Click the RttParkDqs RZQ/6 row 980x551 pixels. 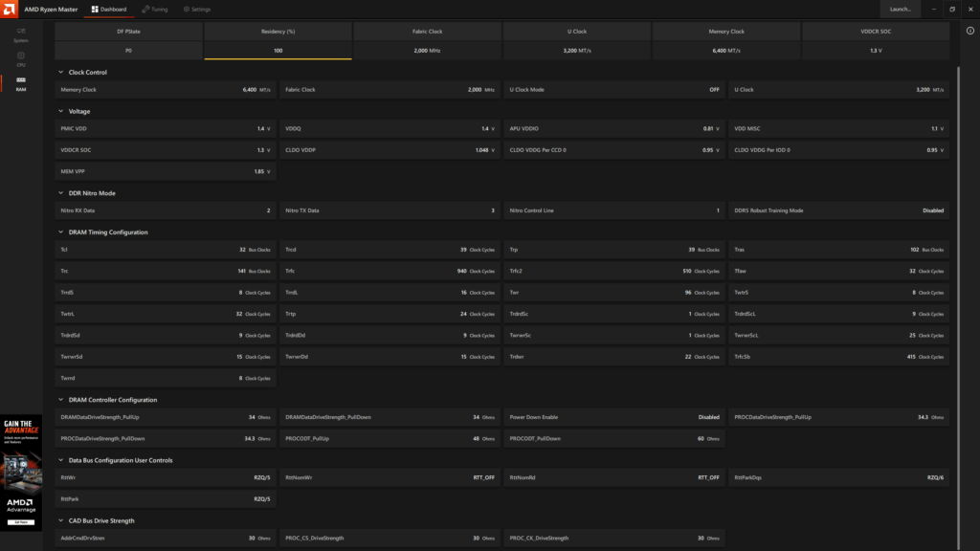(838, 478)
